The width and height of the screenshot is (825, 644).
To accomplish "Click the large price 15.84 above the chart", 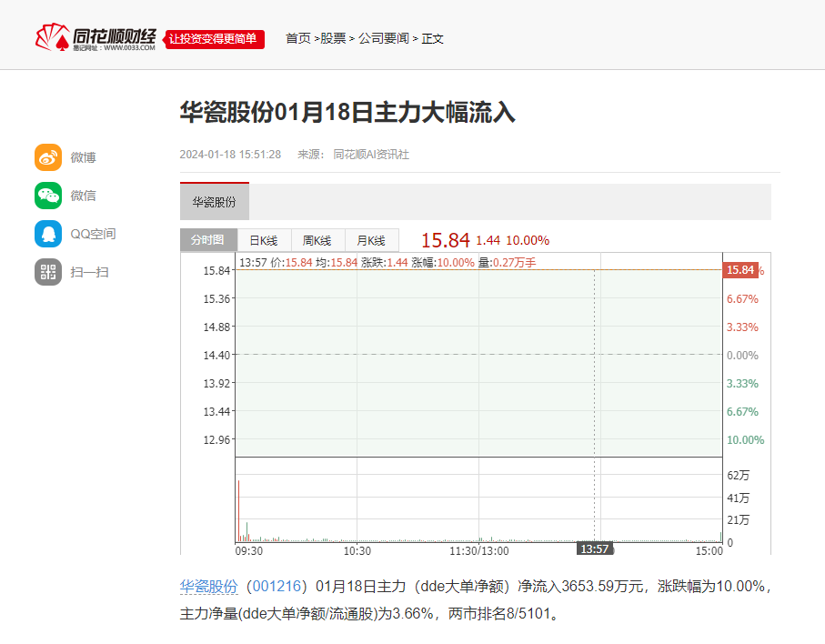I will coord(445,240).
